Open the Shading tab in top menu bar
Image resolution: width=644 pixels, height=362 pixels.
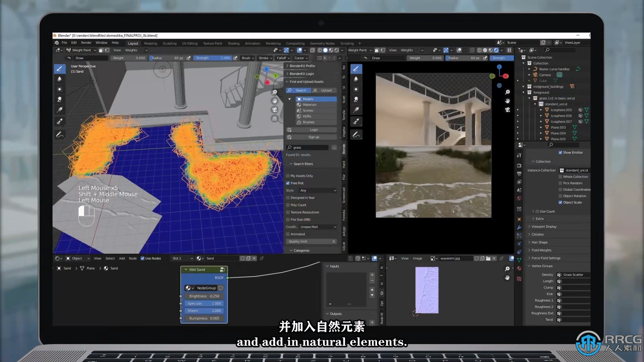(233, 43)
